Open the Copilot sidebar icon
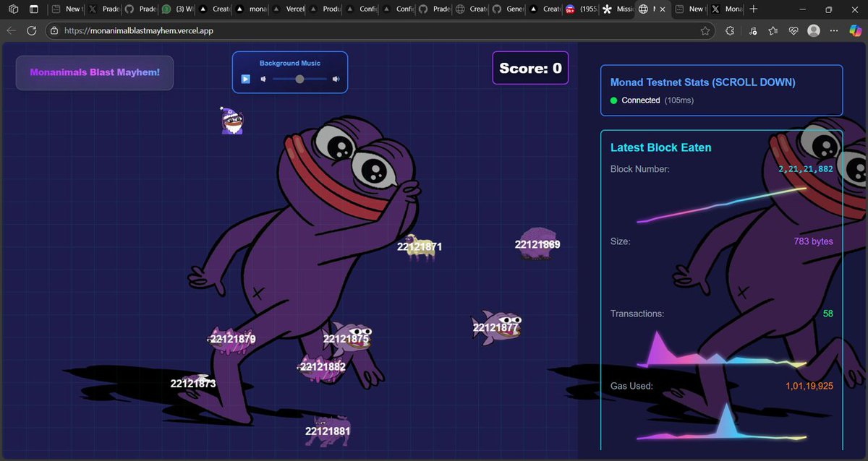 point(856,31)
